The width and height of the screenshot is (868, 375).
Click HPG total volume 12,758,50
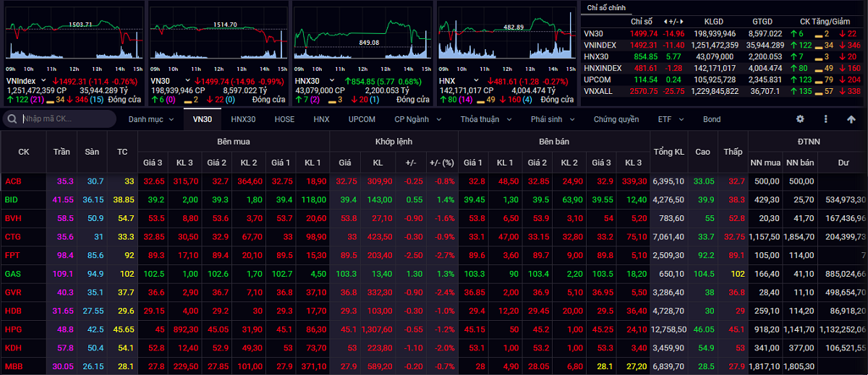[668, 329]
